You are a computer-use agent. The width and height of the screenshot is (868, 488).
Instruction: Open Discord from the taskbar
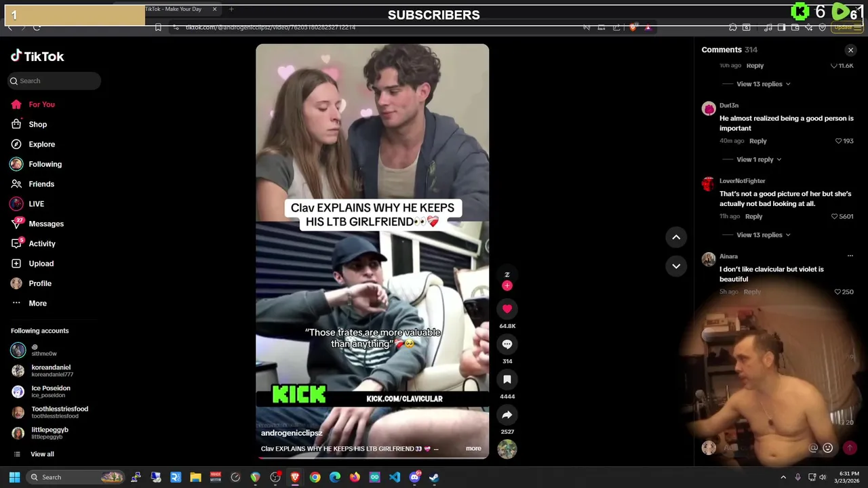click(x=414, y=477)
